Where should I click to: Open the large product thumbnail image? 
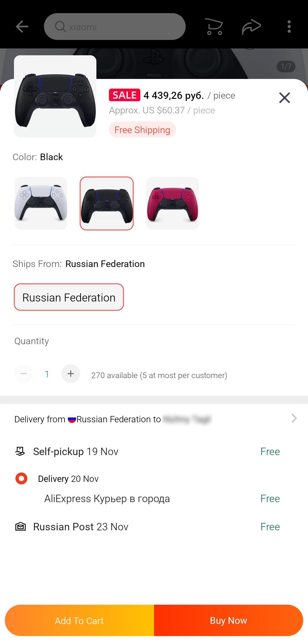click(x=55, y=97)
